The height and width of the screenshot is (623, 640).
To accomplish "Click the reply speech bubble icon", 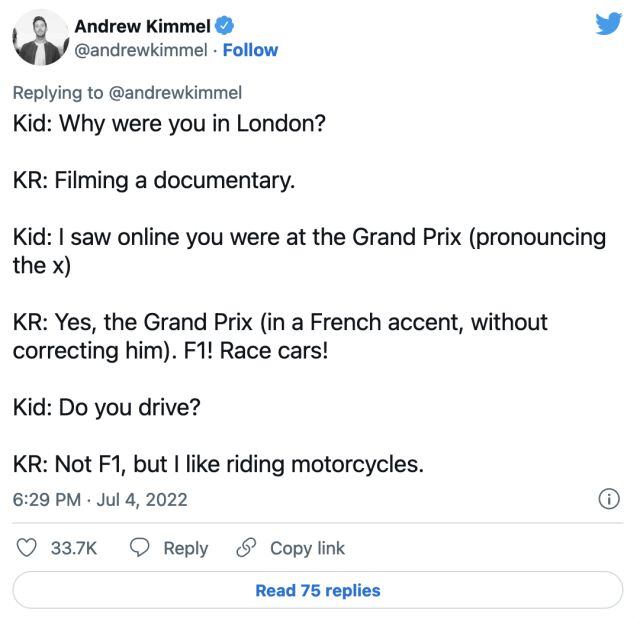I will coord(141,548).
